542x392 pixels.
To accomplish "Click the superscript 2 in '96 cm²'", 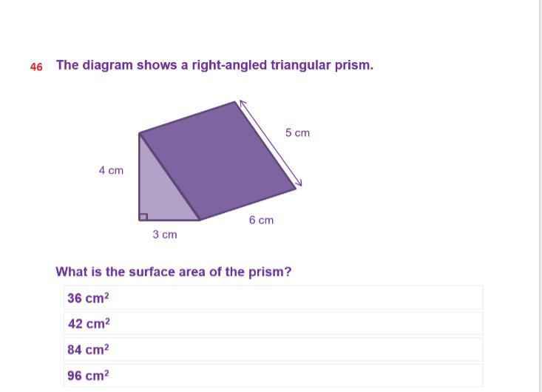I will point(106,373).
